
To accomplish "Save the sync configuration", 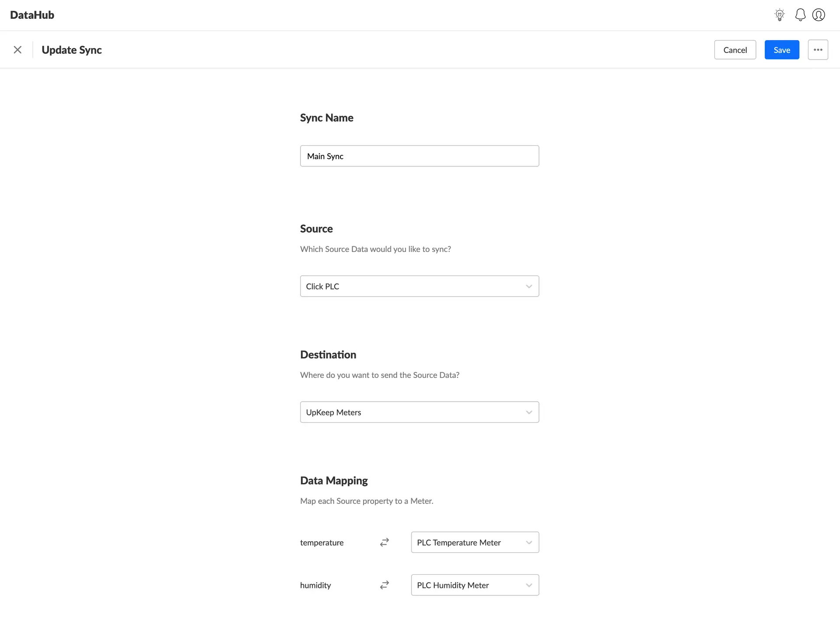I will (x=781, y=49).
